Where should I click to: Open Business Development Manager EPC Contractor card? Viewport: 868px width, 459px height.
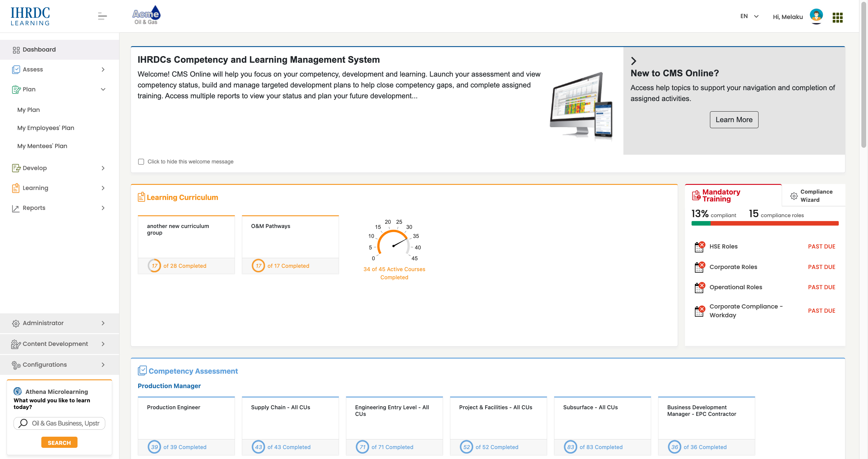click(x=706, y=426)
